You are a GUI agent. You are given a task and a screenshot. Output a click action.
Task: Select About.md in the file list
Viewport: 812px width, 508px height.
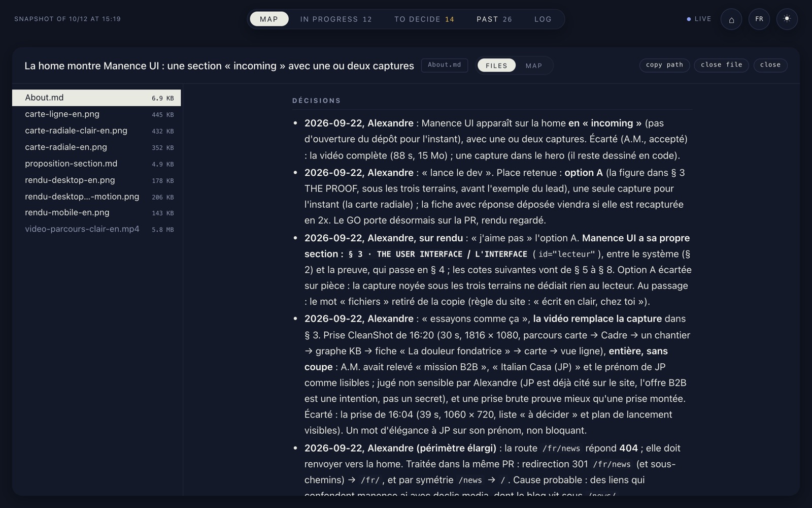[96, 98]
